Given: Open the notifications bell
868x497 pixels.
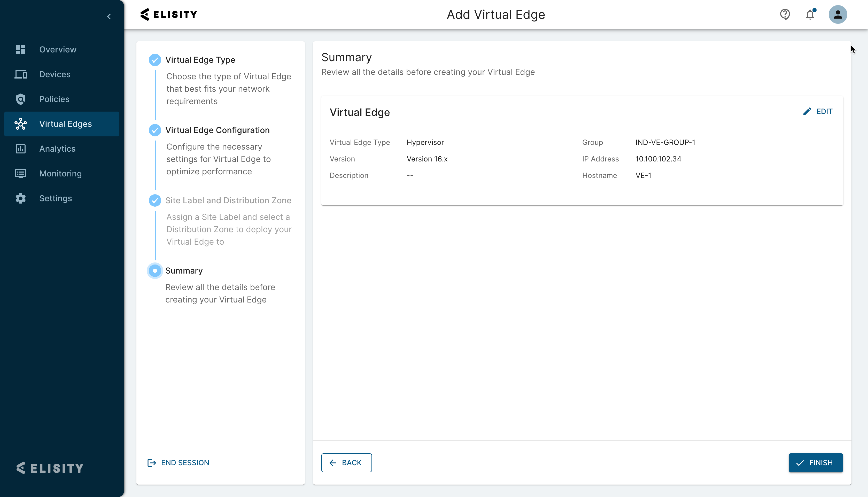Looking at the screenshot, I should click(810, 14).
